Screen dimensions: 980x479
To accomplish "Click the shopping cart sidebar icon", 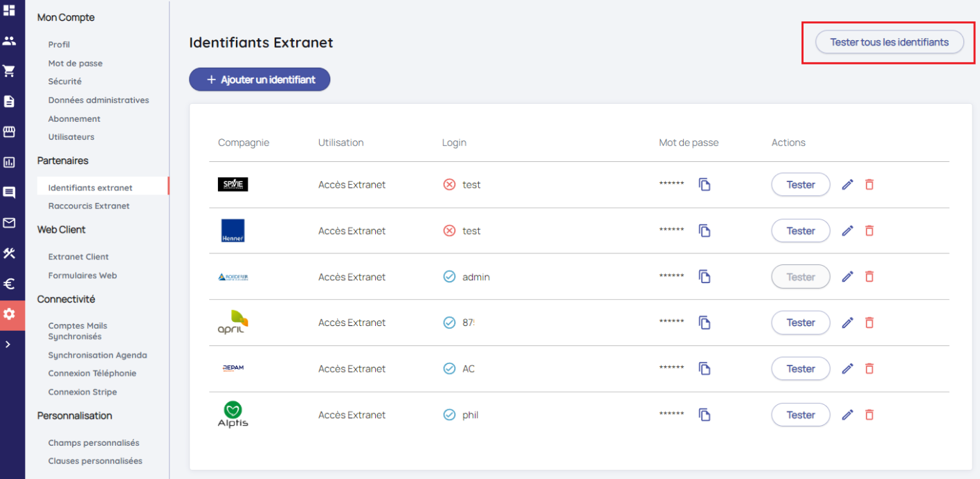I will pyautogui.click(x=9, y=71).
